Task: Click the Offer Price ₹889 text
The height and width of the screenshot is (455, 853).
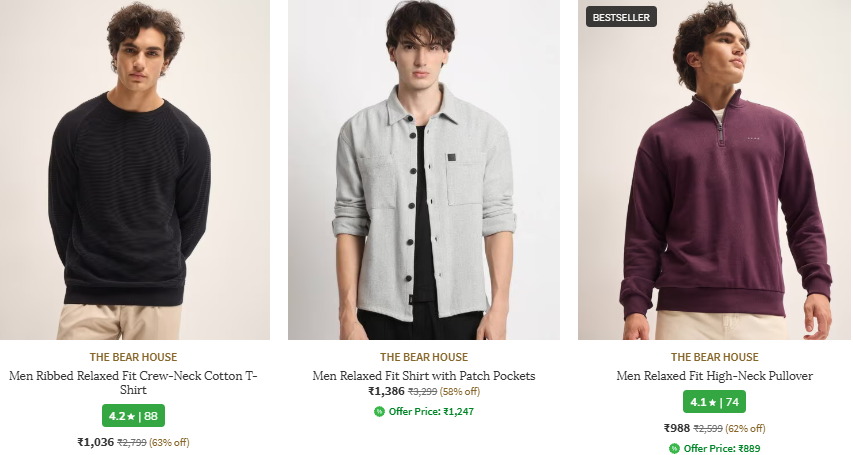Action: 721,448
